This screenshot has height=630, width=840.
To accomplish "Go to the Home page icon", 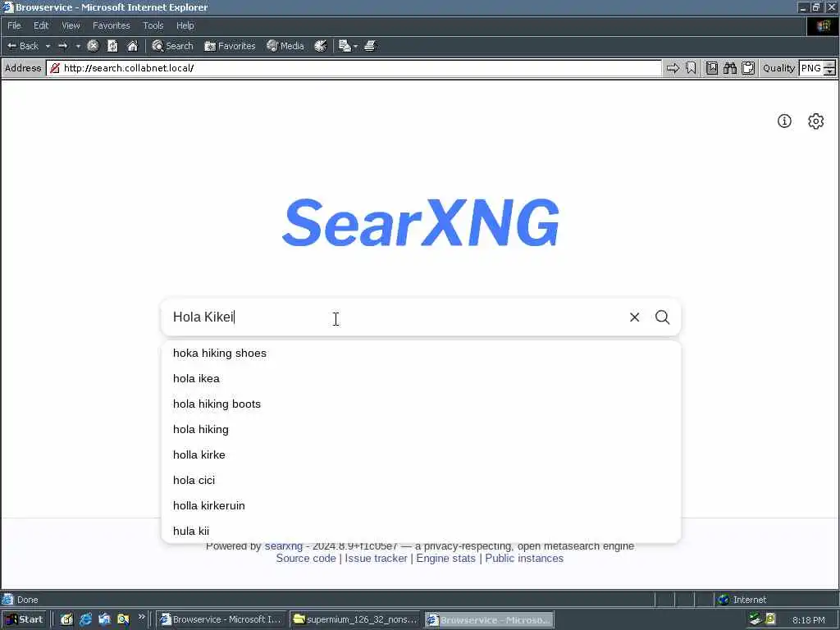I will [132, 46].
